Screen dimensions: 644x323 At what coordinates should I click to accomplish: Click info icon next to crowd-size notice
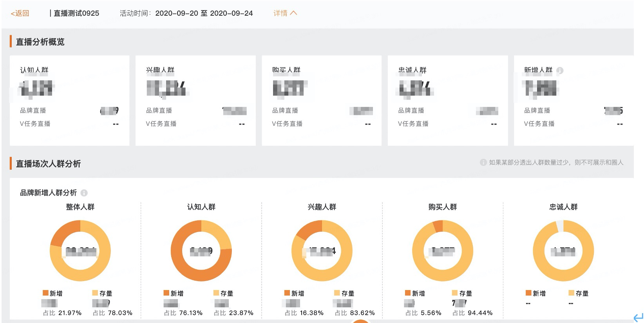(x=483, y=162)
